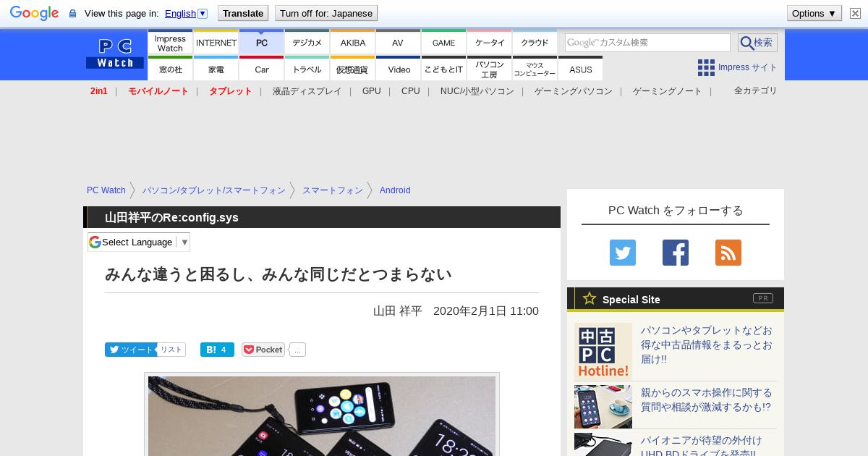Screen dimensions: 868x456
Task: Close the Google translate bar
Action: [855, 13]
